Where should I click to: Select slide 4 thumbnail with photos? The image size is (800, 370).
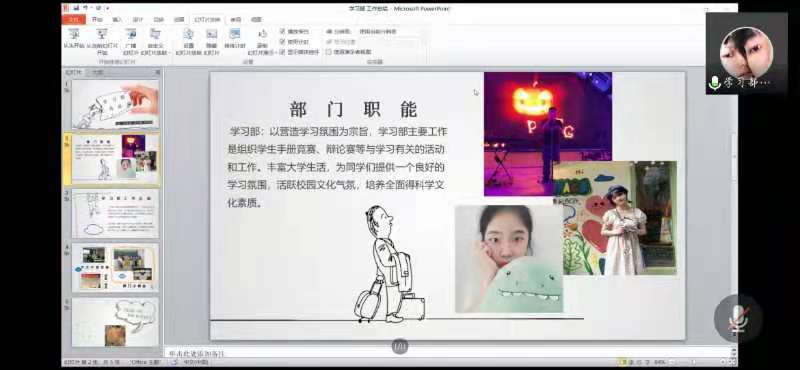click(x=115, y=268)
